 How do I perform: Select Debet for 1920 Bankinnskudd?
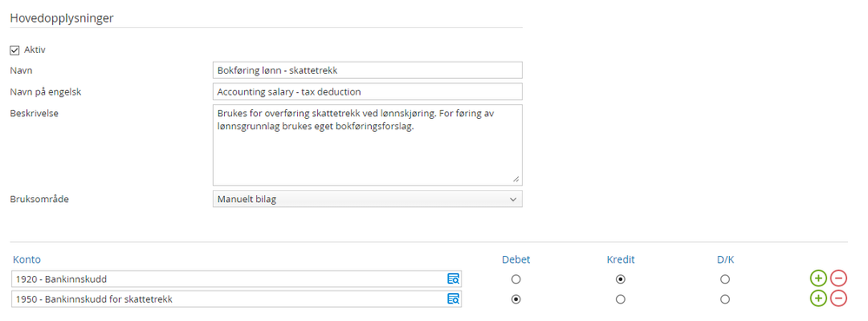(516, 279)
